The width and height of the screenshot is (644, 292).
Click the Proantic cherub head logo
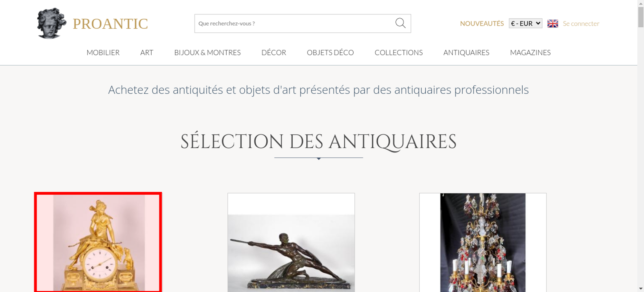(x=51, y=23)
